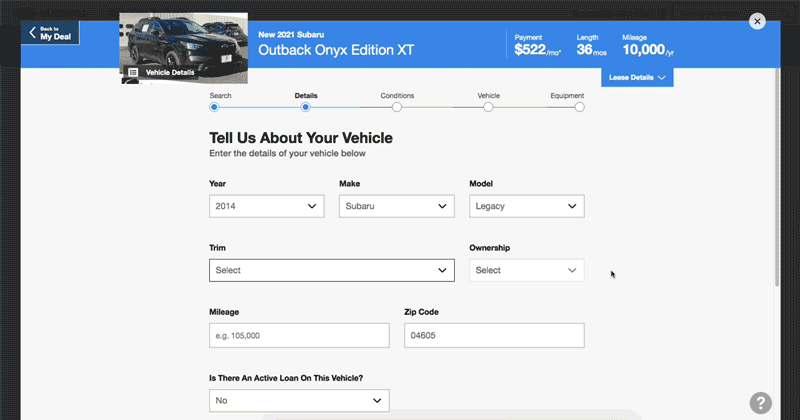Click the Zip Code field with 04605
The height and width of the screenshot is (420, 800).
click(x=494, y=335)
